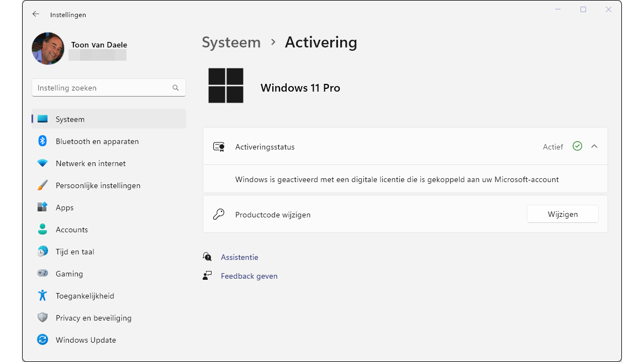Click the Privacy en beveiliging shield icon
This screenshot has height=362, width=644.
(43, 318)
